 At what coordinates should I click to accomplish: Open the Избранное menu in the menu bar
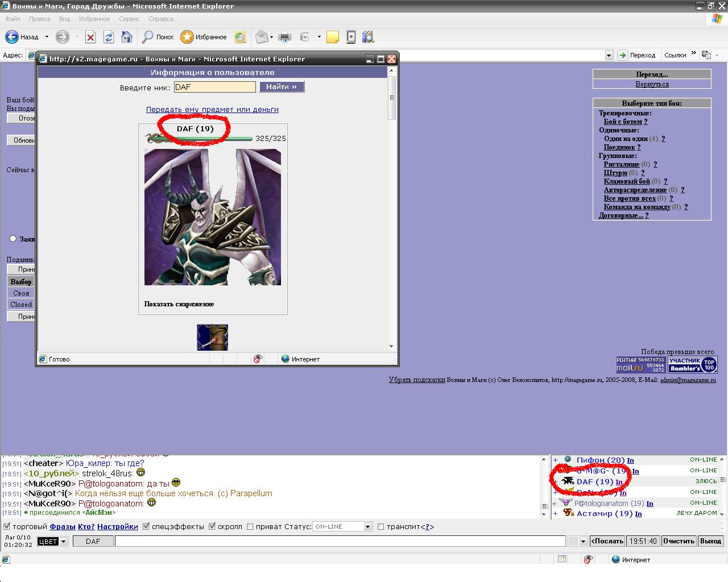tap(94, 19)
